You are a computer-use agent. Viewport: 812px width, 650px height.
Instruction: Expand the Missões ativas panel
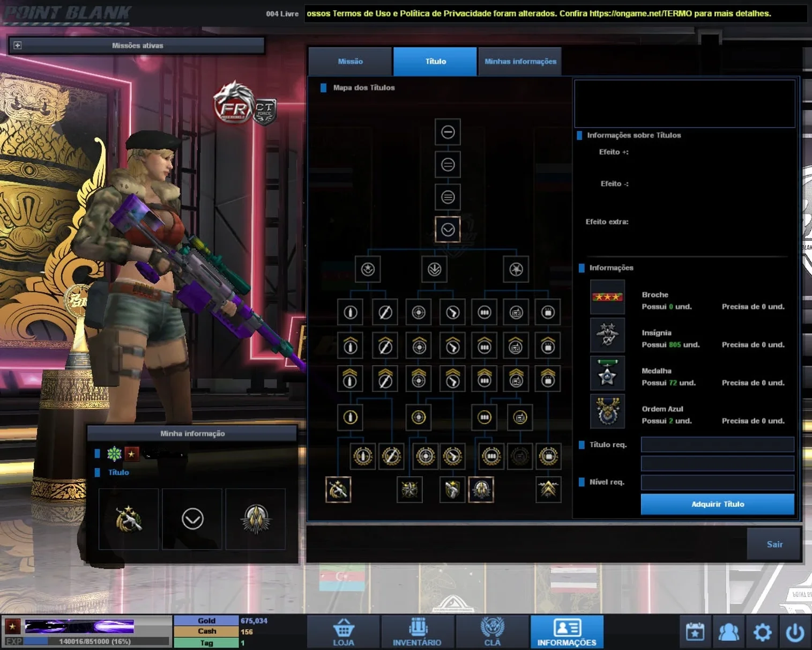pos(18,46)
